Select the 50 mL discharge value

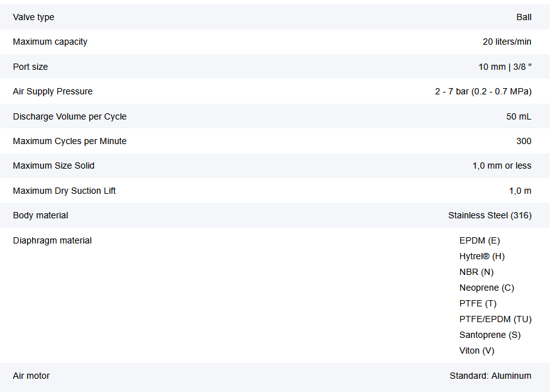click(x=519, y=116)
